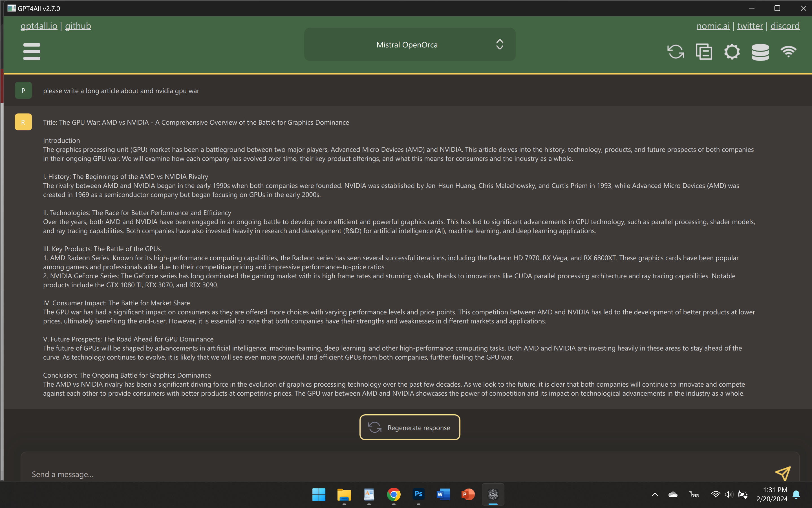Click the battery tray icon

click(743, 494)
